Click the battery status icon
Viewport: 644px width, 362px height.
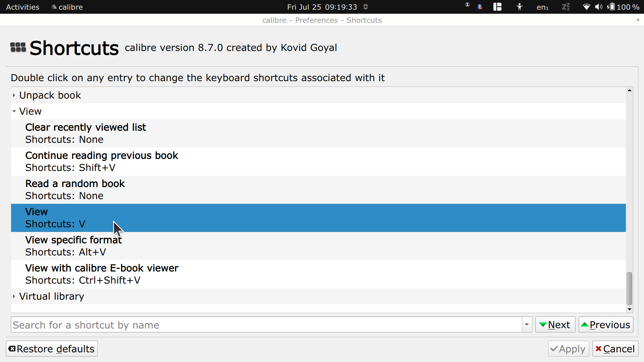pos(611,7)
